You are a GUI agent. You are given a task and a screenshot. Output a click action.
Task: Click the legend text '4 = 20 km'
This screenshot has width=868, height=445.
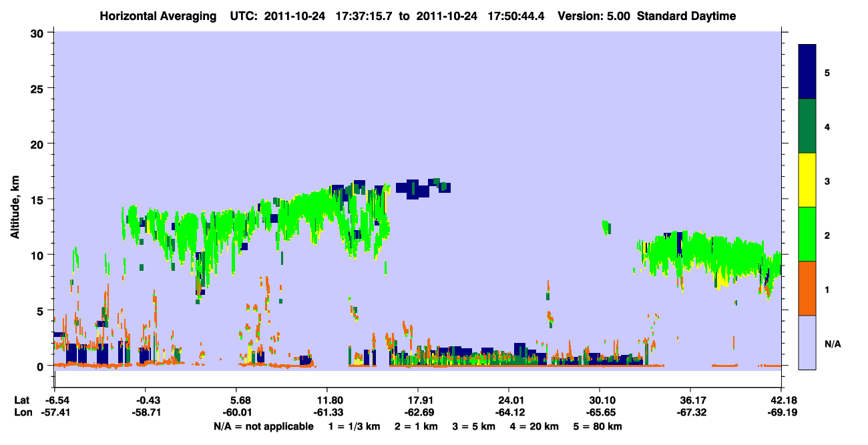[x=535, y=426]
